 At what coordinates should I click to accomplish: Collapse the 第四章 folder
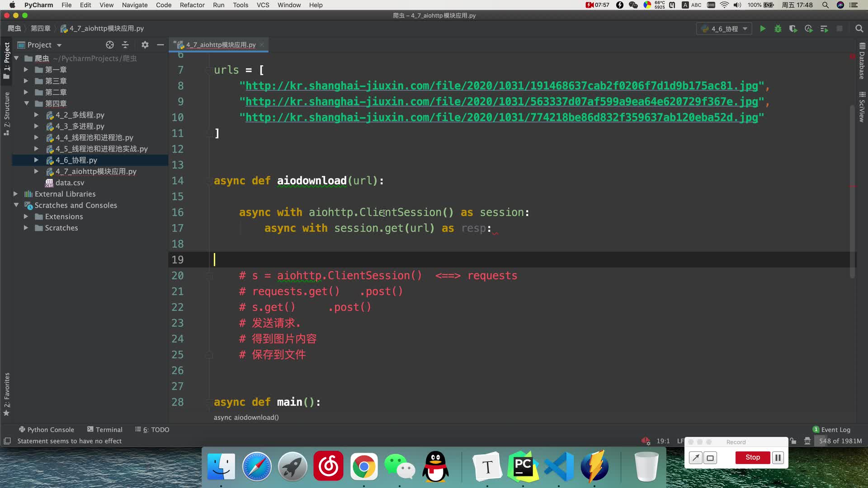click(x=26, y=103)
